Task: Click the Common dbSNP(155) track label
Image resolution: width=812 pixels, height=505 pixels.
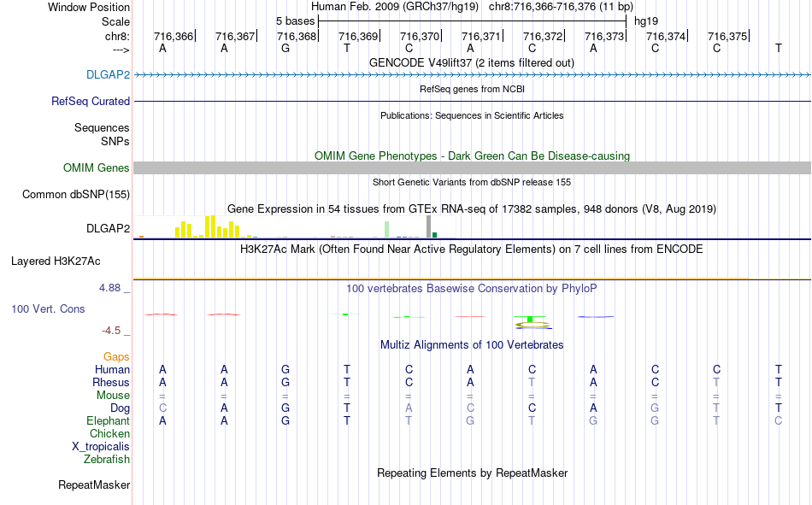Action: coord(75,194)
